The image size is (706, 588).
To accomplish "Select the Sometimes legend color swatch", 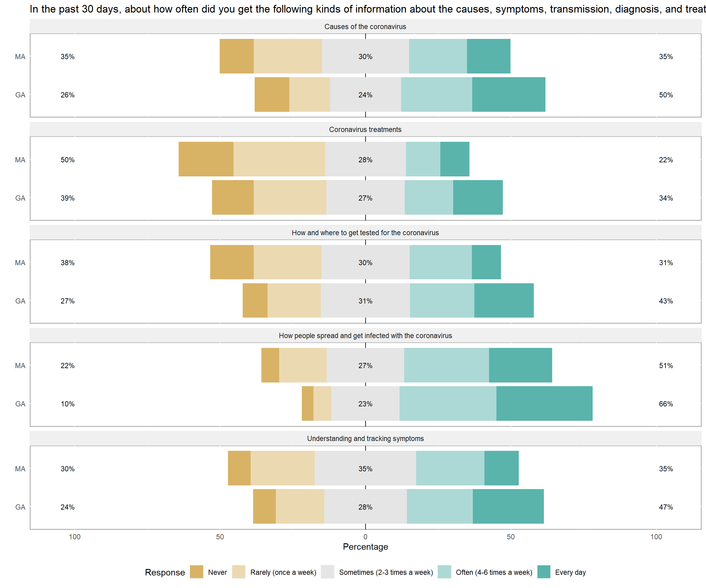I will coord(328,572).
